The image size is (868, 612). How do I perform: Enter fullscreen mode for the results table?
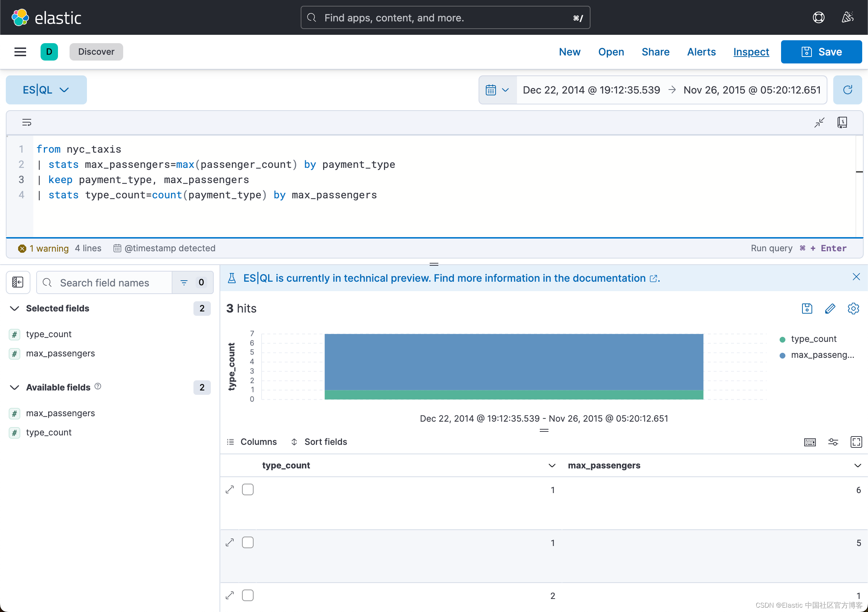pos(856,442)
